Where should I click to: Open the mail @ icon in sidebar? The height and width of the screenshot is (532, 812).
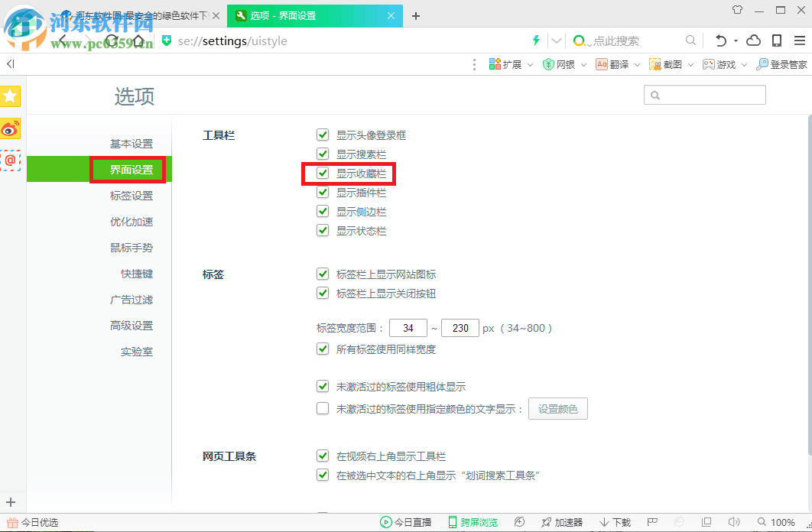11,161
